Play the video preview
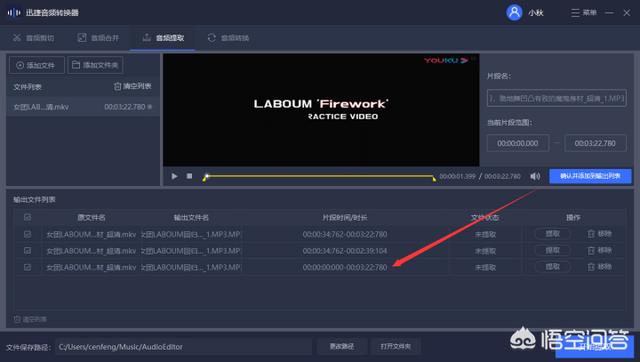 174,176
